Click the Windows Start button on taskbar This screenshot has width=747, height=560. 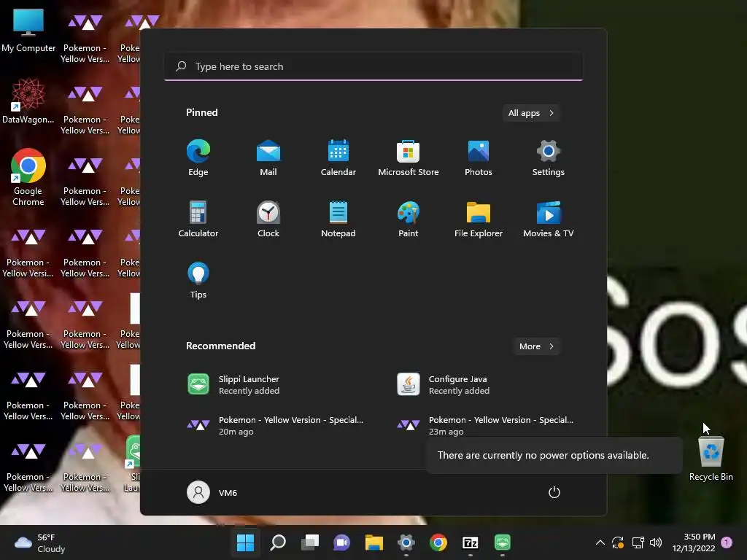click(x=245, y=542)
